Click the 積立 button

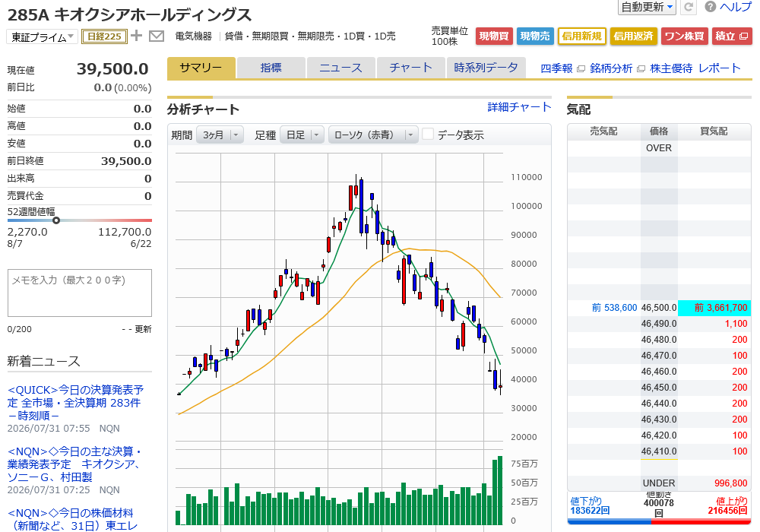point(732,36)
